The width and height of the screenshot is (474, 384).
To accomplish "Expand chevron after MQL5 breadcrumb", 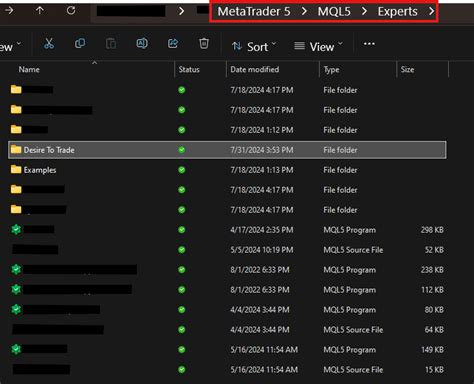I will tap(364, 12).
